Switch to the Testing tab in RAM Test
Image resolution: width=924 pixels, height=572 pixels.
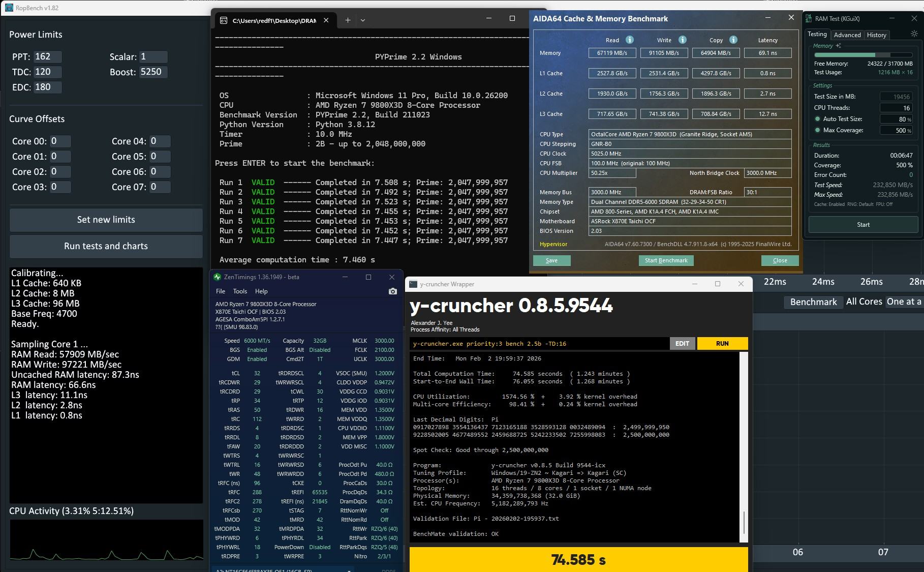point(817,34)
